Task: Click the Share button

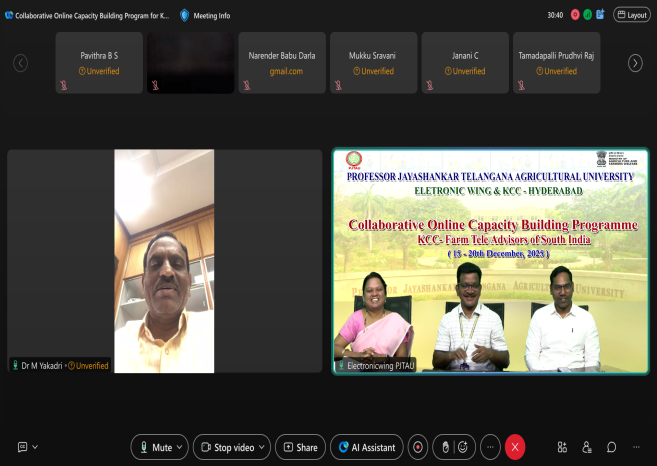Action: [x=300, y=447]
